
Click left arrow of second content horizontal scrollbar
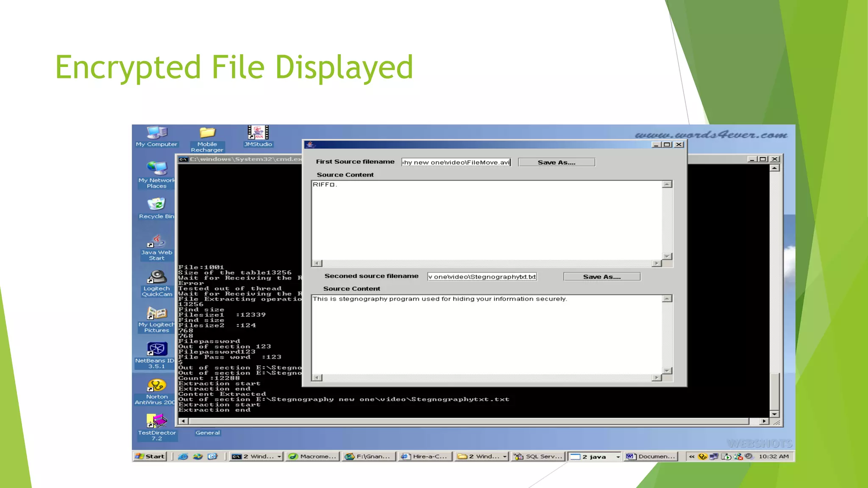[x=317, y=377]
